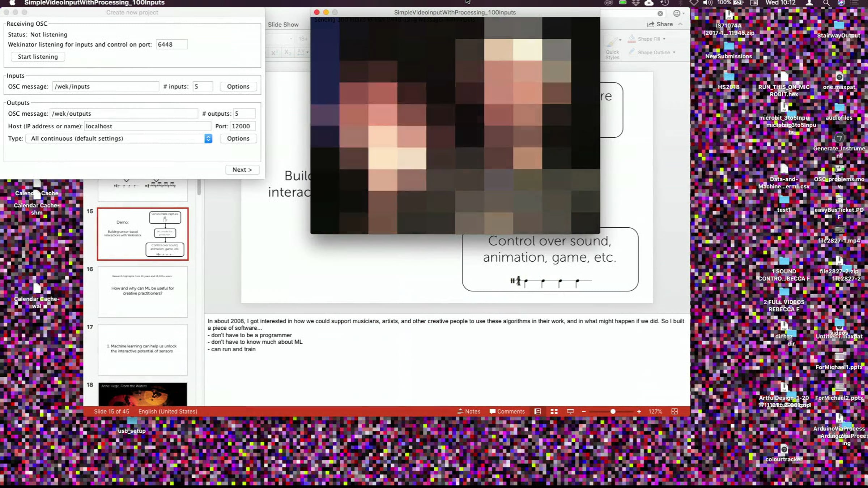Click the 'Control over sound, animation, game, etc.' slide box
Viewport: 868px width, 488px height.
tap(550, 259)
